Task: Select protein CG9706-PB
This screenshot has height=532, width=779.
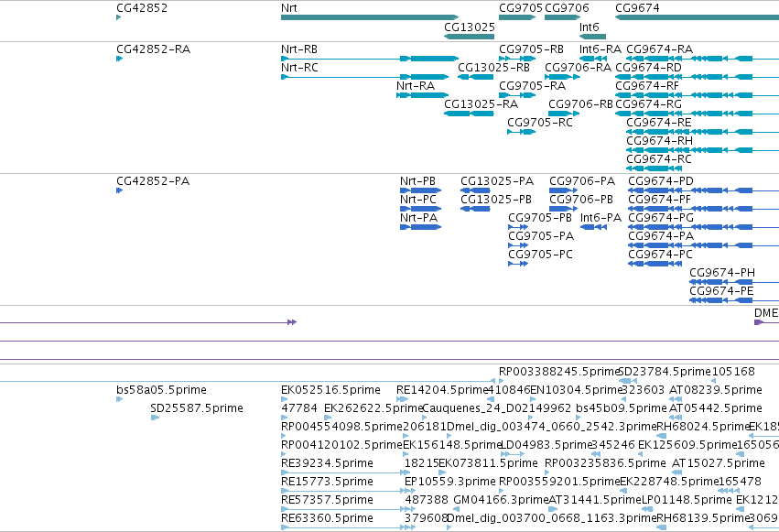Action: click(x=563, y=209)
